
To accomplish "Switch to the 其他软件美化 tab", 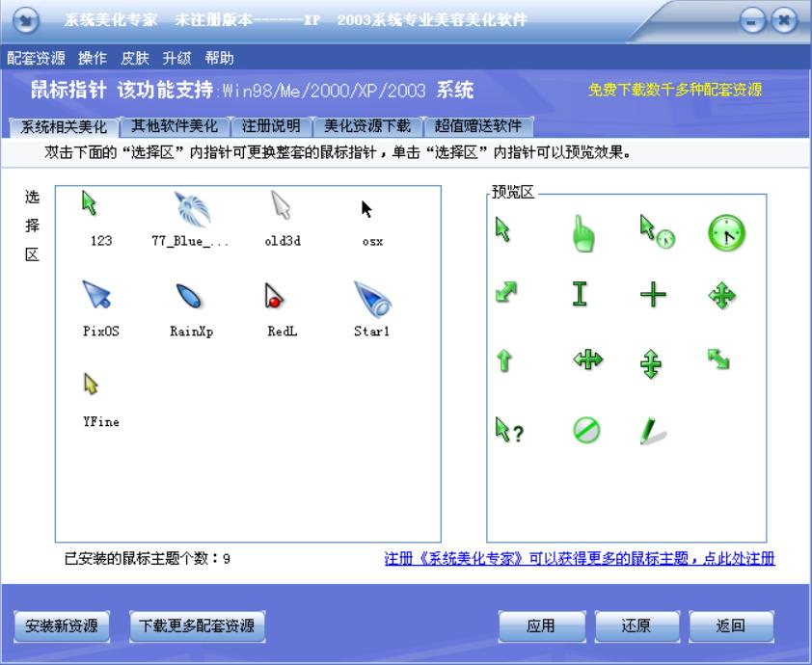I will pyautogui.click(x=175, y=125).
